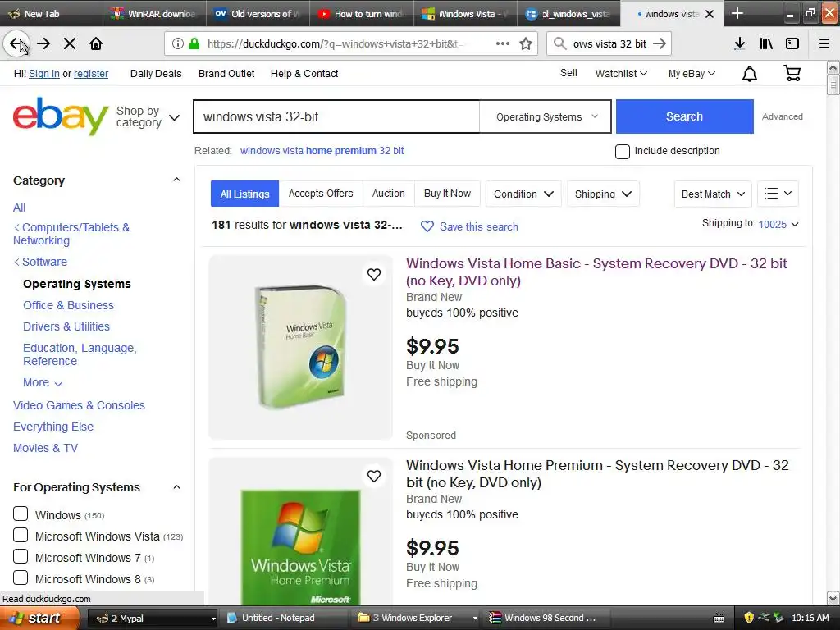Add Vista Home Premium listing to watchlist heart
The height and width of the screenshot is (630, 840).
coord(374,477)
